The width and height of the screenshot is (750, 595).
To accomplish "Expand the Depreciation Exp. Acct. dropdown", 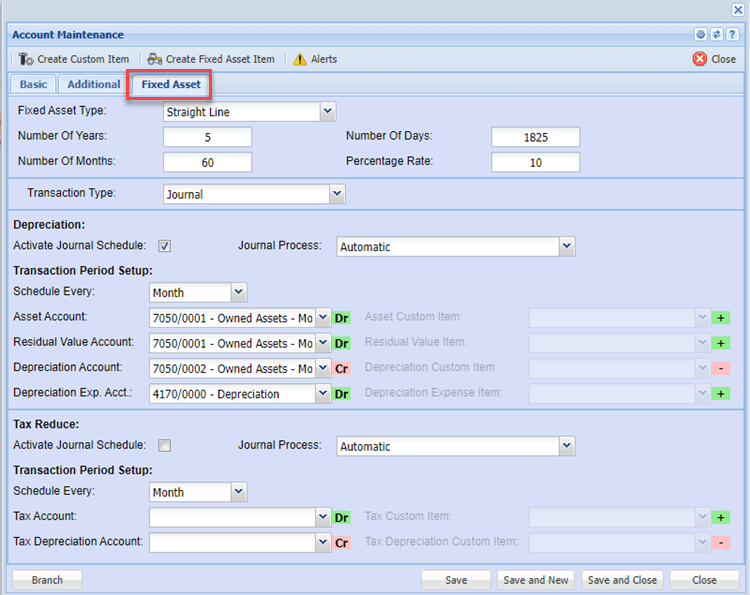I will click(323, 394).
